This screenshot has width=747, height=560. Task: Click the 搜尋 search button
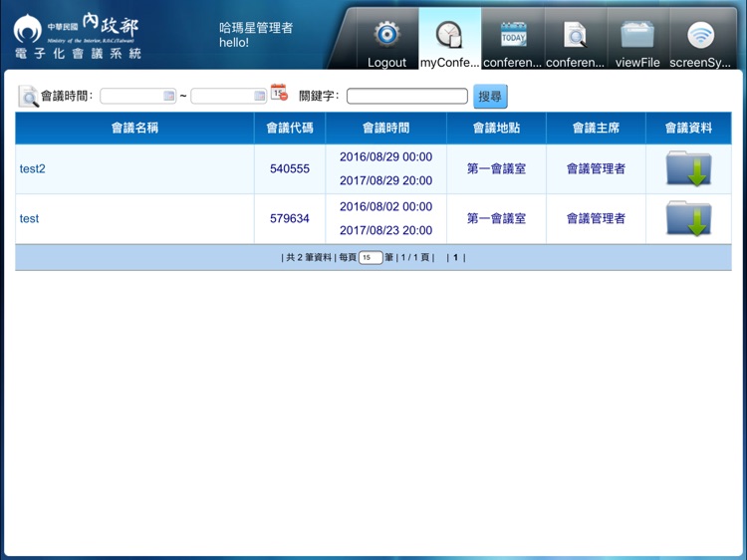(490, 97)
